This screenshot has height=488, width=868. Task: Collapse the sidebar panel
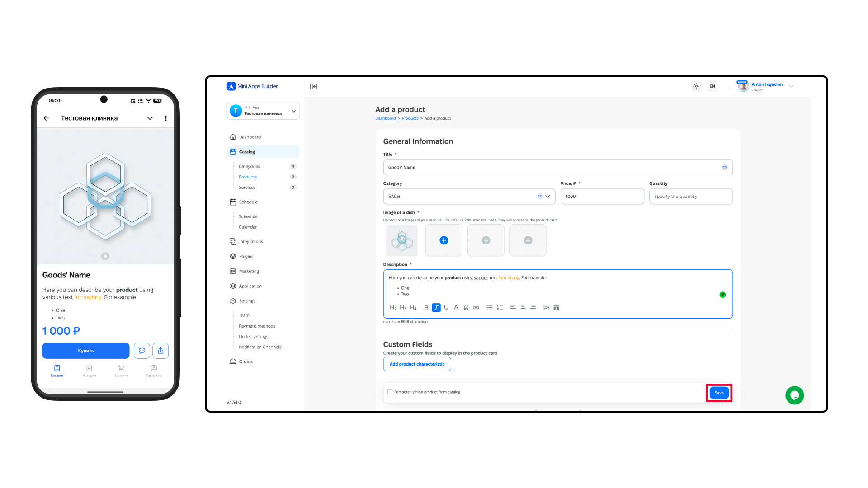[313, 86]
